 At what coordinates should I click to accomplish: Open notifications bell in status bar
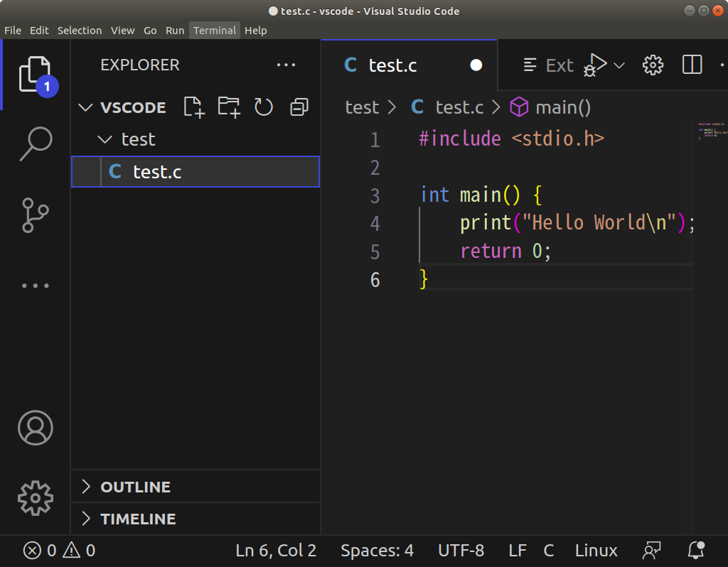[x=696, y=551]
